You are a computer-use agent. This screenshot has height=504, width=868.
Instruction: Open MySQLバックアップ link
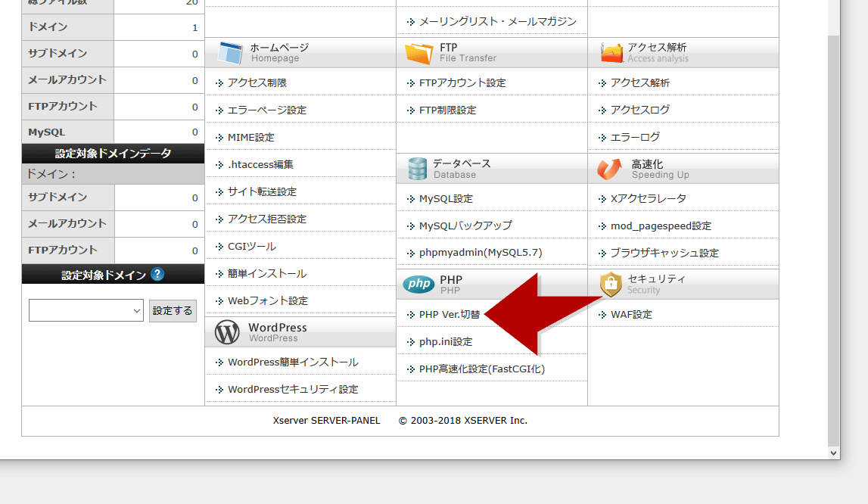(465, 226)
